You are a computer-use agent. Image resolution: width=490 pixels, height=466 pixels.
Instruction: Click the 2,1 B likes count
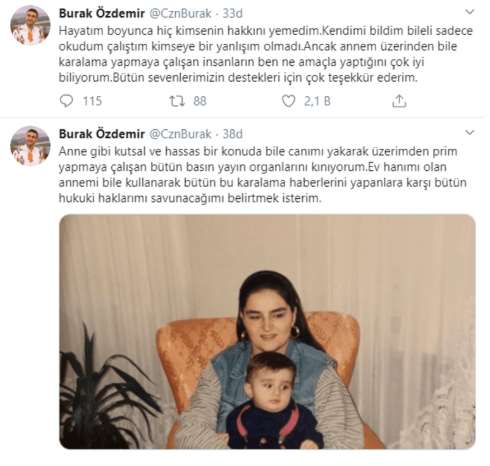point(317,101)
